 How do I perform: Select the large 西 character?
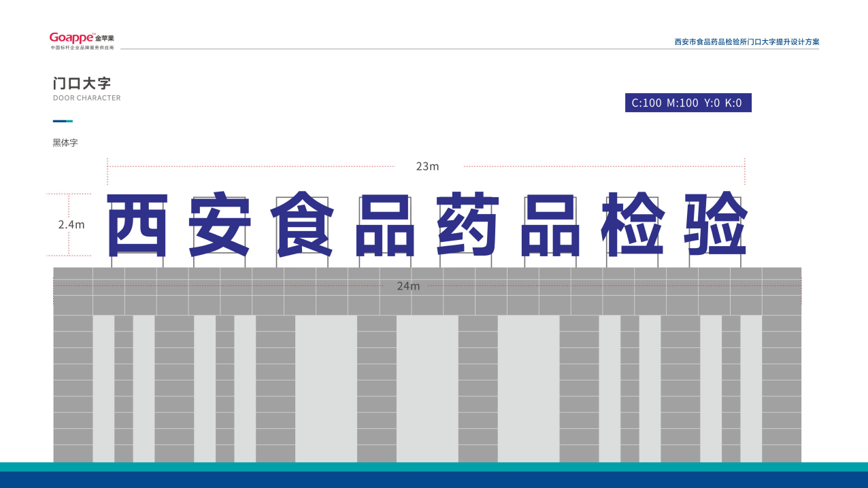137,225
